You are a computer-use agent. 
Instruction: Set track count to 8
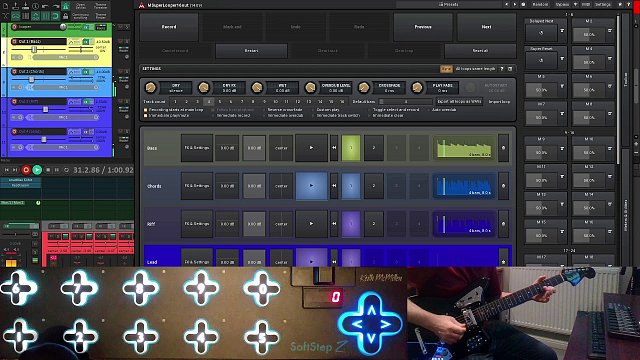pos(253,102)
